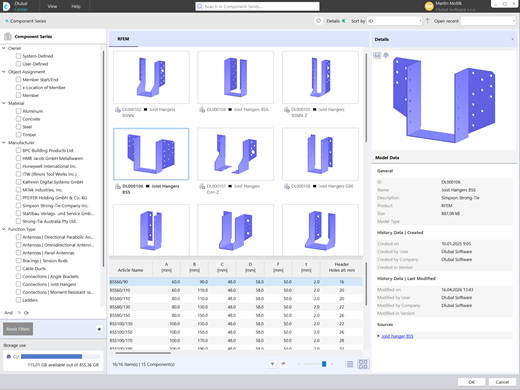Image resolution: width=520 pixels, height=390 pixels.
Task: Click the Reset Filters button
Action: (18, 329)
